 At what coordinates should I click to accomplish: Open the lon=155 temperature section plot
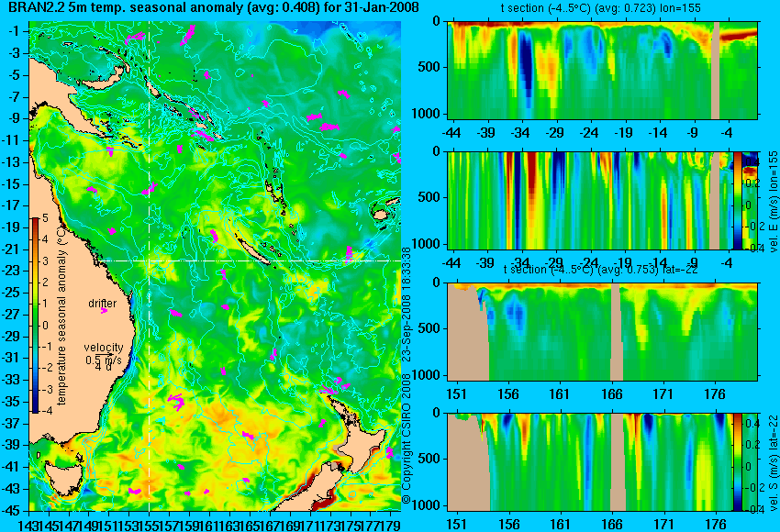602,70
